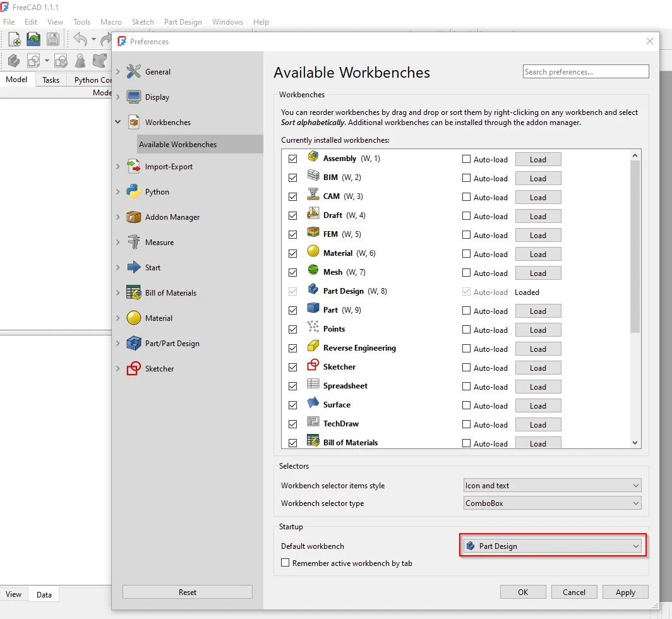Click the Surface workbench icon
This screenshot has height=619, width=672.
tap(313, 403)
